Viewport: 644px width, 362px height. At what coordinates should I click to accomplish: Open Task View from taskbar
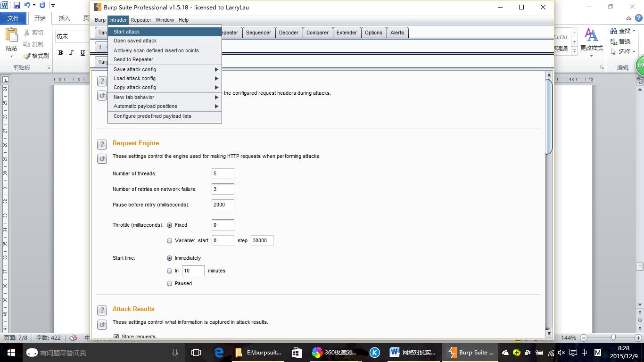196,352
